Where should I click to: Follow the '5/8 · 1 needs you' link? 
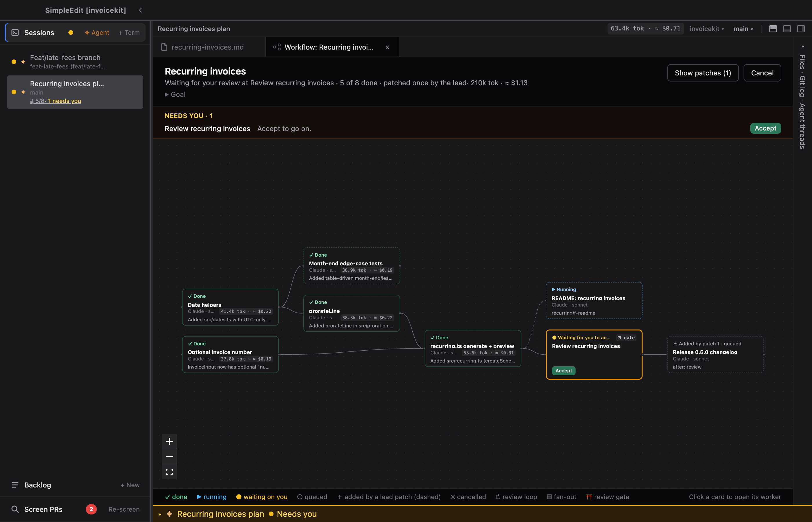[56, 101]
